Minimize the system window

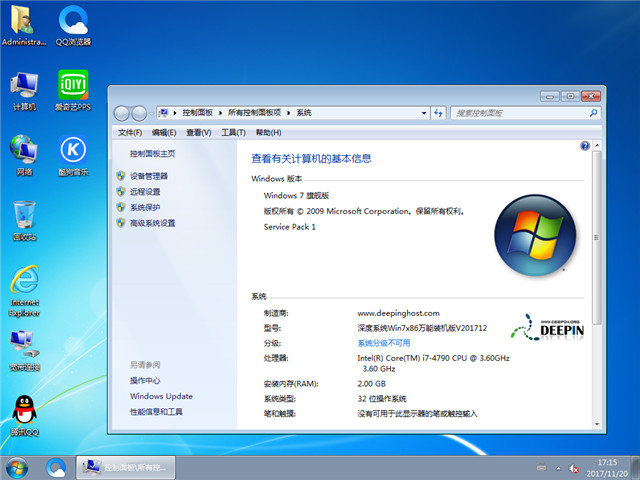coord(550,96)
